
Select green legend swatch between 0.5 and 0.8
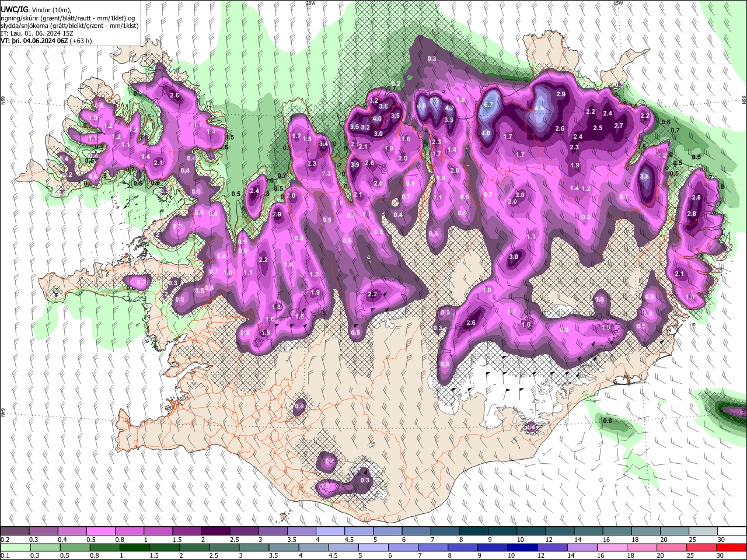pyautogui.click(x=75, y=547)
